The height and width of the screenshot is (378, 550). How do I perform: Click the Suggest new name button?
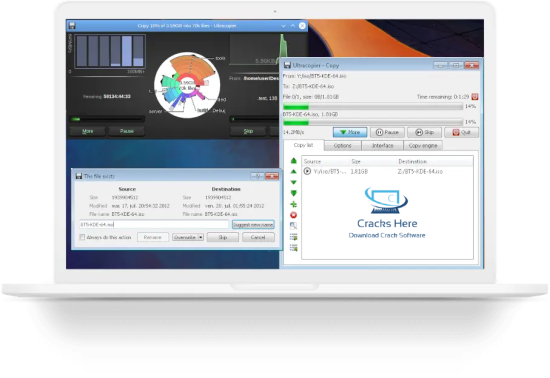click(253, 225)
